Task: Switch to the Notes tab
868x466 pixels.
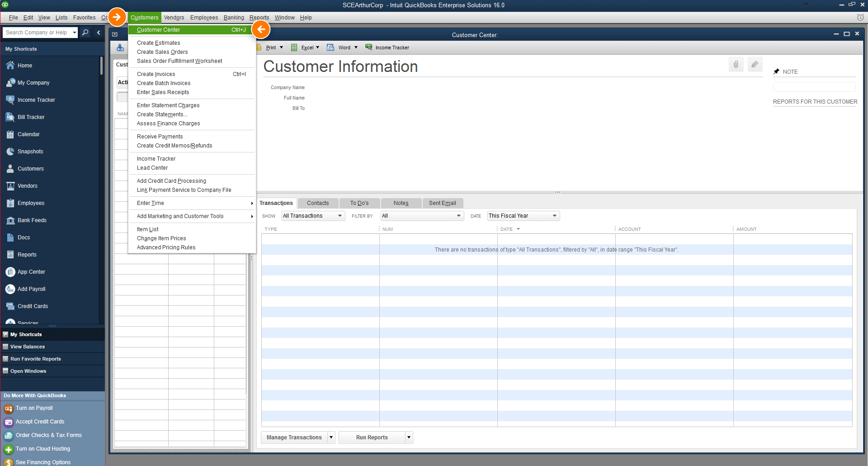Action: click(x=401, y=203)
